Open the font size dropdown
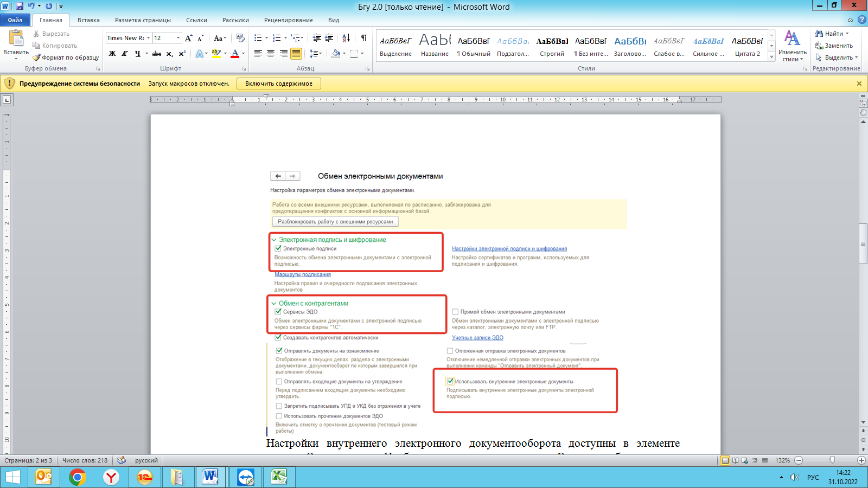Image resolution: width=868 pixels, height=488 pixels. [178, 38]
